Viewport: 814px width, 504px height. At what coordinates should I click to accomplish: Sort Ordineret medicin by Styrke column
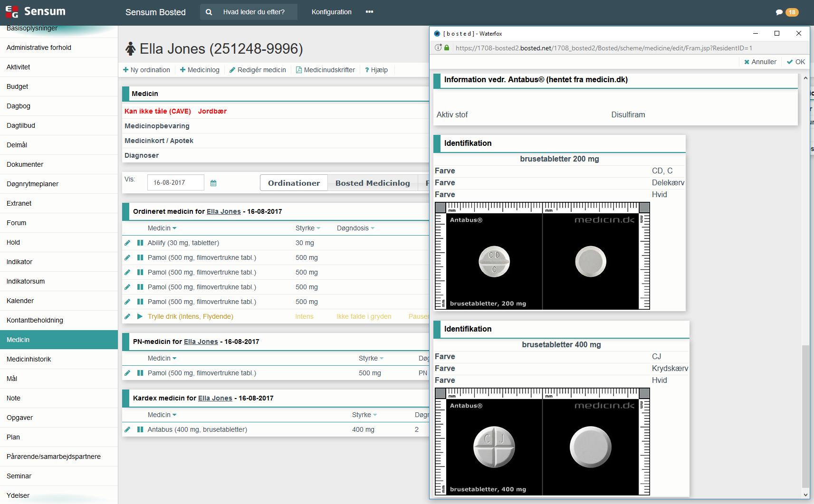tap(308, 228)
